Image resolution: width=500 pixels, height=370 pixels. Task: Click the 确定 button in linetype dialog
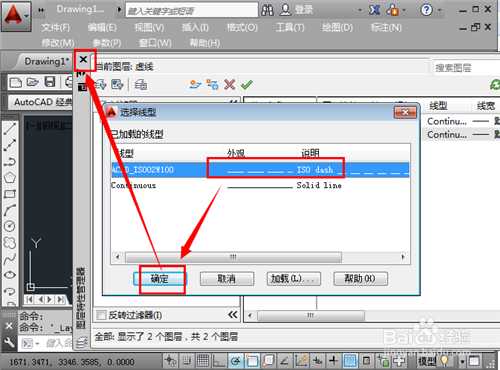coord(160,279)
